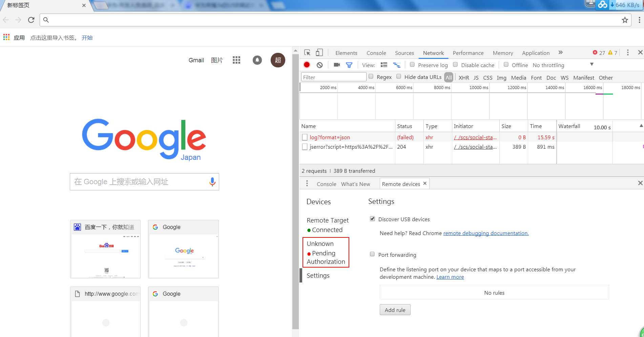Open the Google account avatar
This screenshot has width=644, height=337.
point(278,60)
